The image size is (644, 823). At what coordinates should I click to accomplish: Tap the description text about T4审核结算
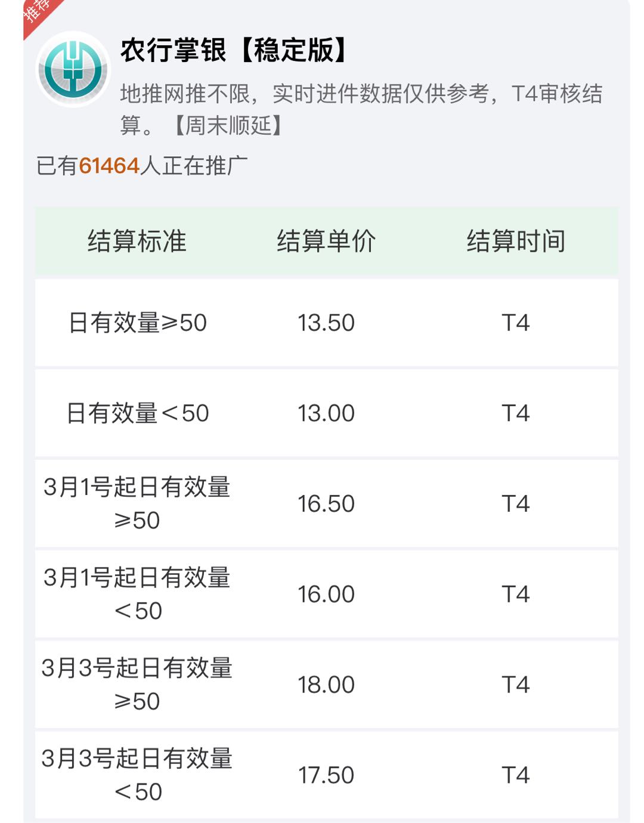(361, 110)
